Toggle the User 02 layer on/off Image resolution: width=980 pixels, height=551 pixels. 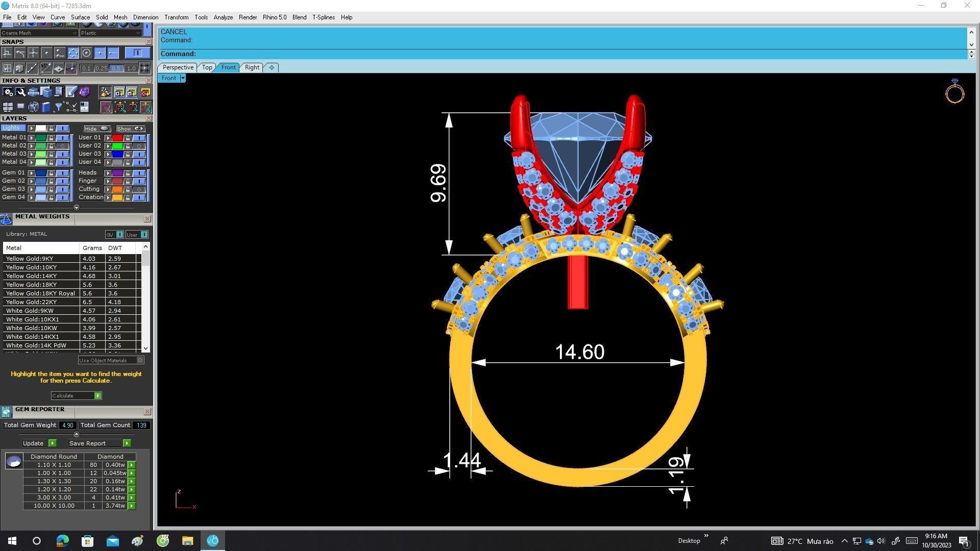point(139,146)
